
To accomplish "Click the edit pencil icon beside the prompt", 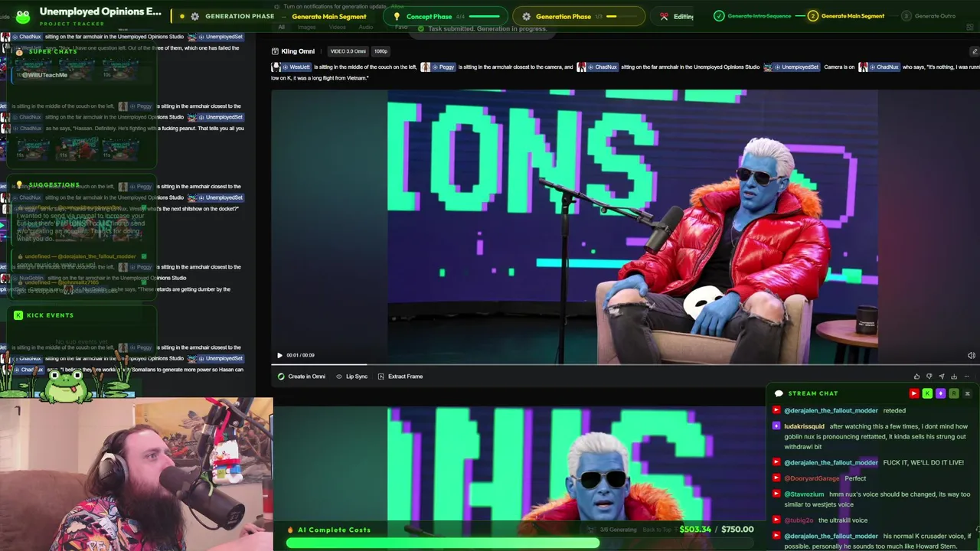I will 974,51.
